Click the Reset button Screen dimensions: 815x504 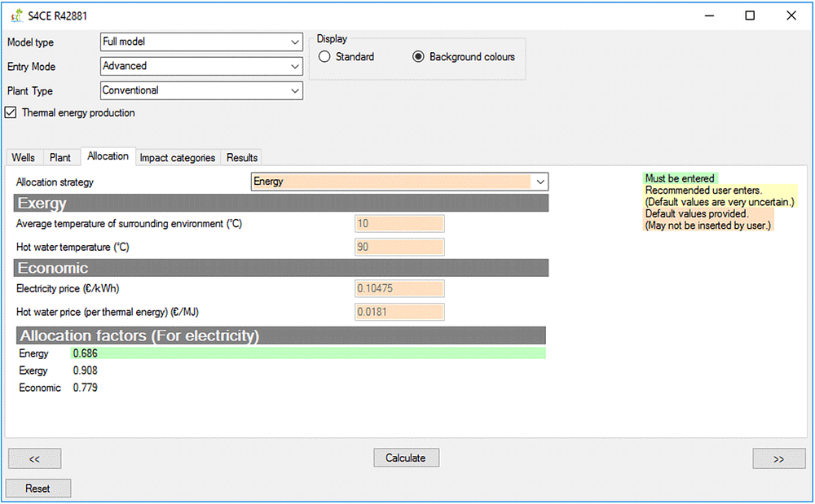(x=38, y=489)
